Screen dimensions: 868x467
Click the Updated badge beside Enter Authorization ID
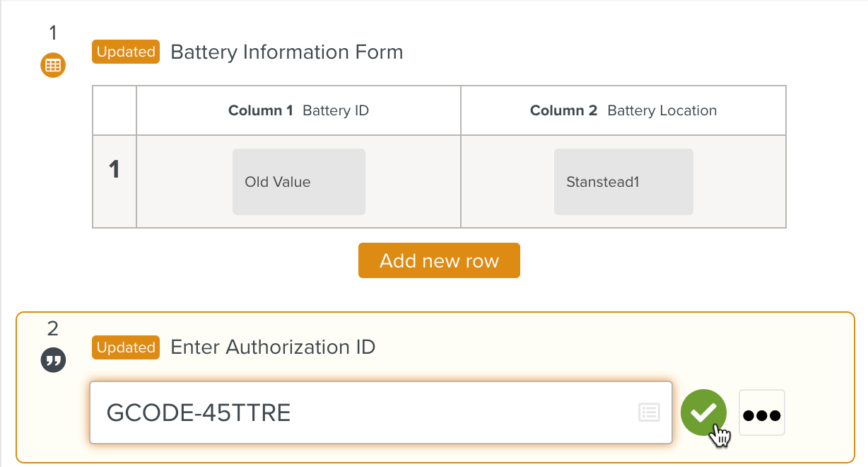click(x=126, y=347)
